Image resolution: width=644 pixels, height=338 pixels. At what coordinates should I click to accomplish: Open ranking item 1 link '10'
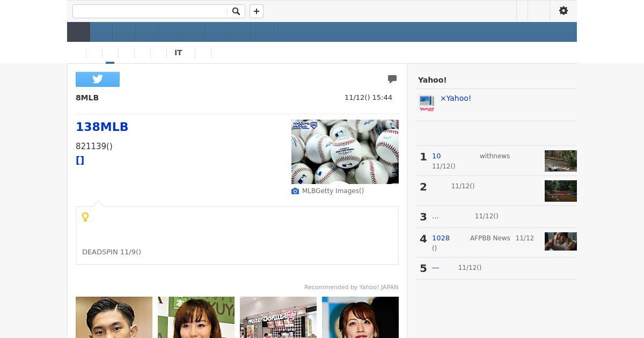click(436, 156)
